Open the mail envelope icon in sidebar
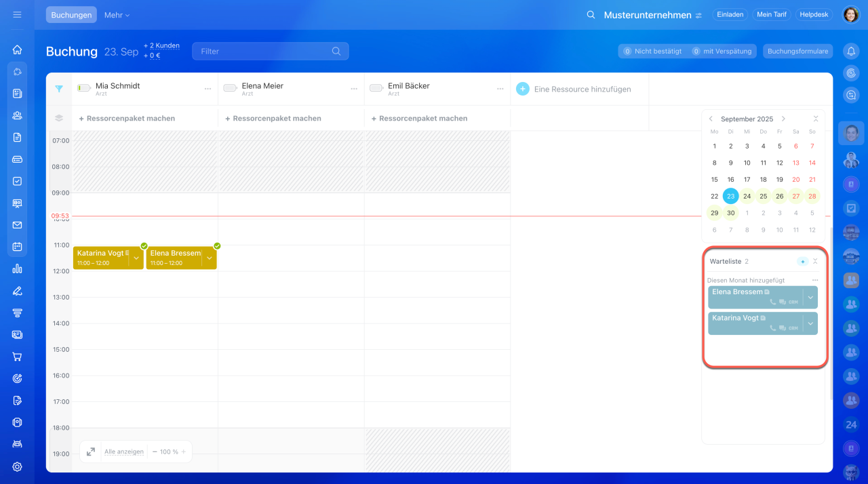 tap(17, 225)
